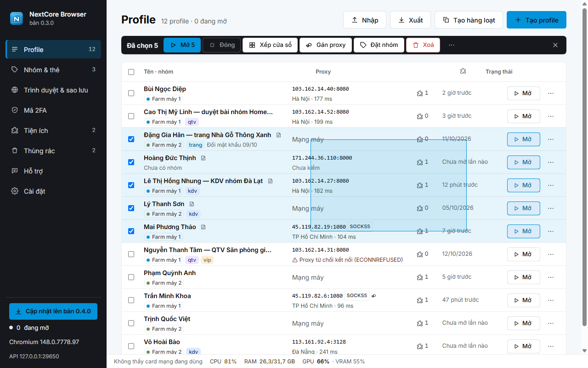Open the note icon beside Đặng Gia Hân
This screenshot has width=588, height=368.
tap(278, 135)
